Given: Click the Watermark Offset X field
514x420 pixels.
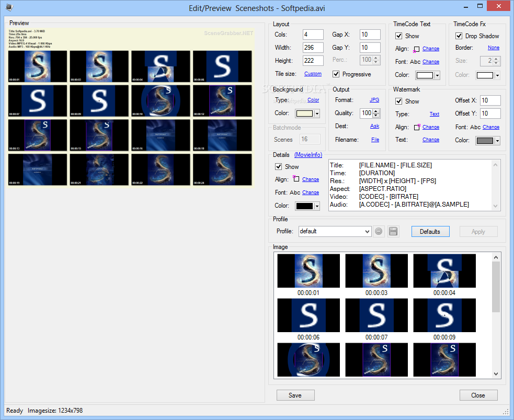Looking at the screenshot, I should (490, 100).
